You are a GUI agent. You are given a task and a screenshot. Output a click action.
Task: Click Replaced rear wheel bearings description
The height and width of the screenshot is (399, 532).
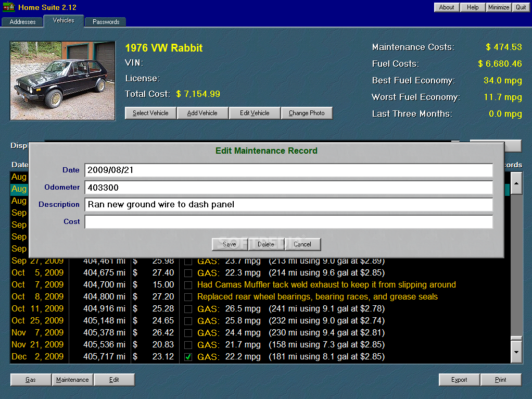(x=317, y=297)
